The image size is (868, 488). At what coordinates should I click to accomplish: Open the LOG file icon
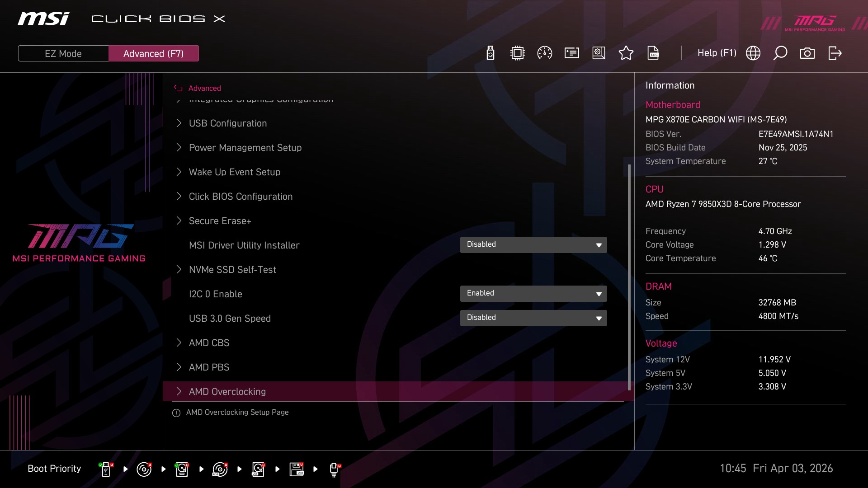coord(653,53)
